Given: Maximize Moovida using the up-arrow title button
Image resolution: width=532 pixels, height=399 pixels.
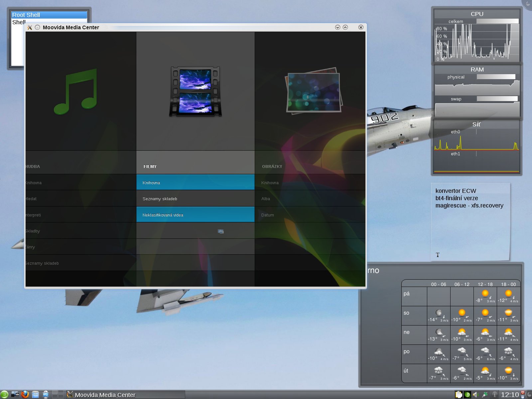Looking at the screenshot, I should (x=345, y=27).
